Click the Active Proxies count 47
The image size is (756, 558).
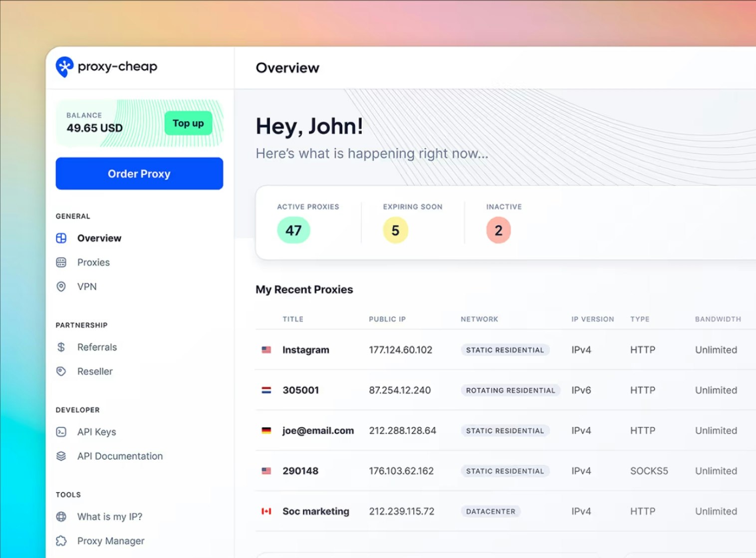[293, 230]
